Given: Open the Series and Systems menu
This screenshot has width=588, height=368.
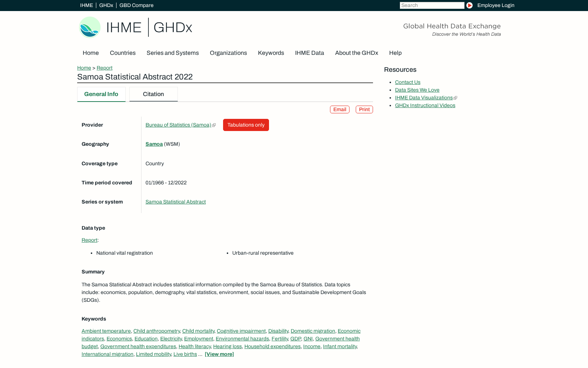Looking at the screenshot, I should click(x=173, y=53).
